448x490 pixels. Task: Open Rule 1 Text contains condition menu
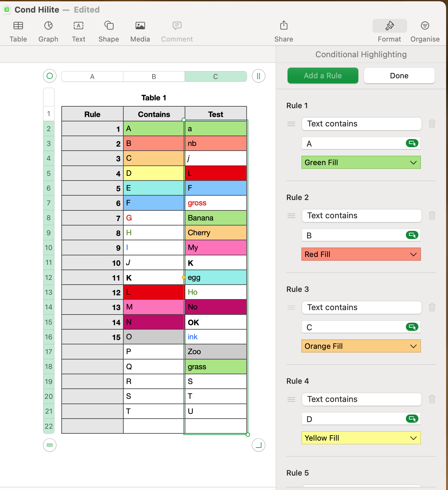(x=361, y=124)
